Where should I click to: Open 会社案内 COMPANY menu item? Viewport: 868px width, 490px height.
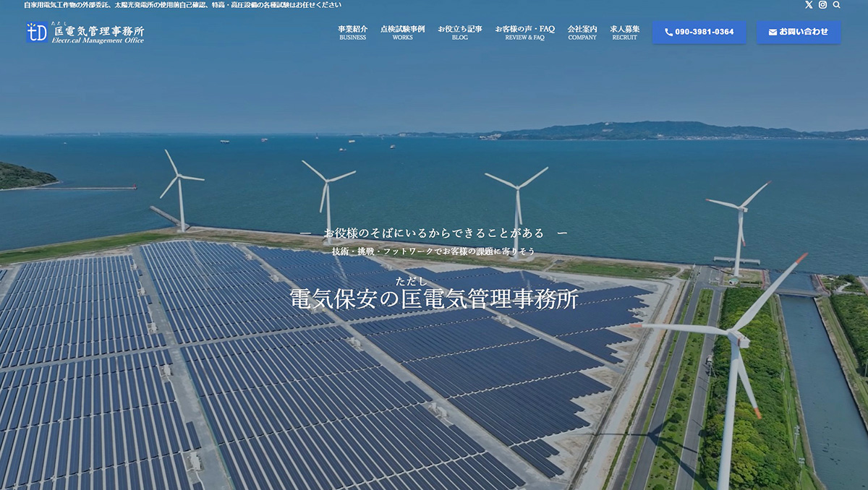point(582,33)
